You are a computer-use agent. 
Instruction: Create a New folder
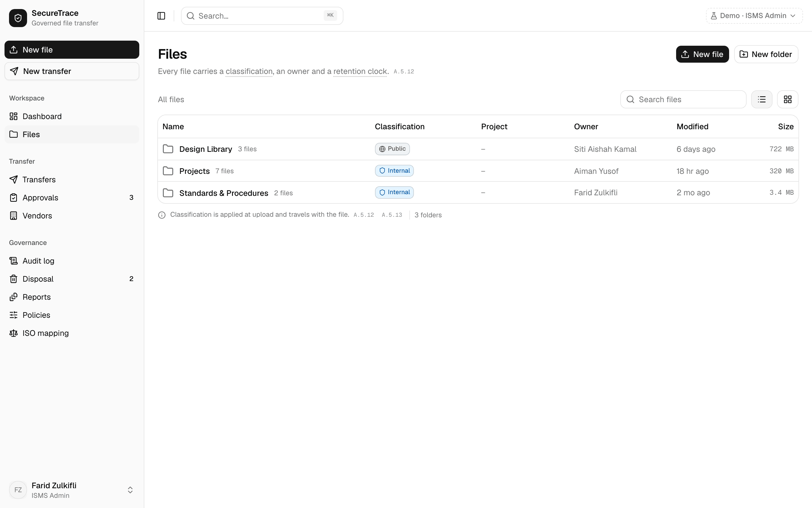tap(766, 54)
